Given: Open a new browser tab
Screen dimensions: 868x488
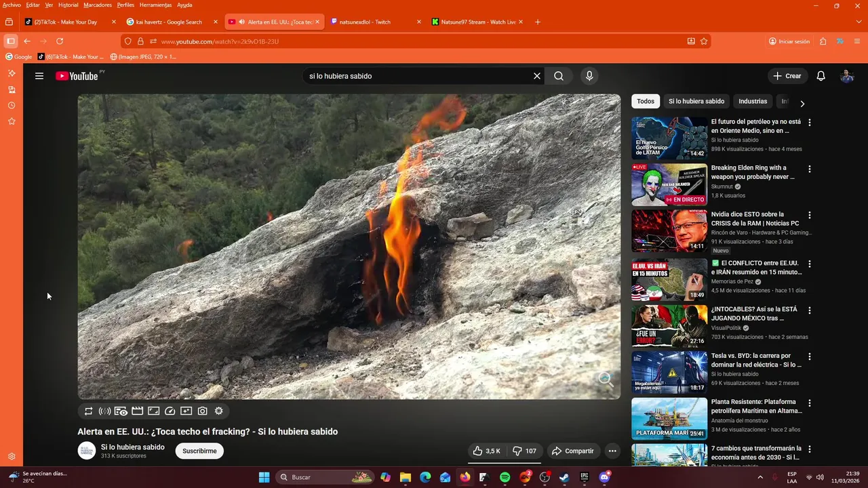Looking at the screenshot, I should (538, 22).
